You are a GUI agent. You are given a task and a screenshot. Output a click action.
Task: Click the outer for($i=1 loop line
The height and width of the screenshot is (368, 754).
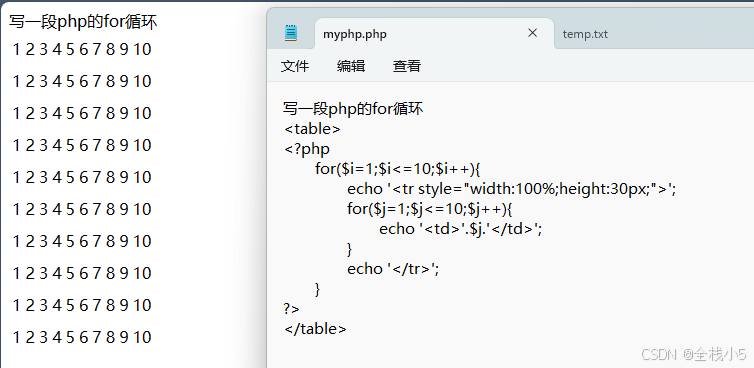click(398, 169)
